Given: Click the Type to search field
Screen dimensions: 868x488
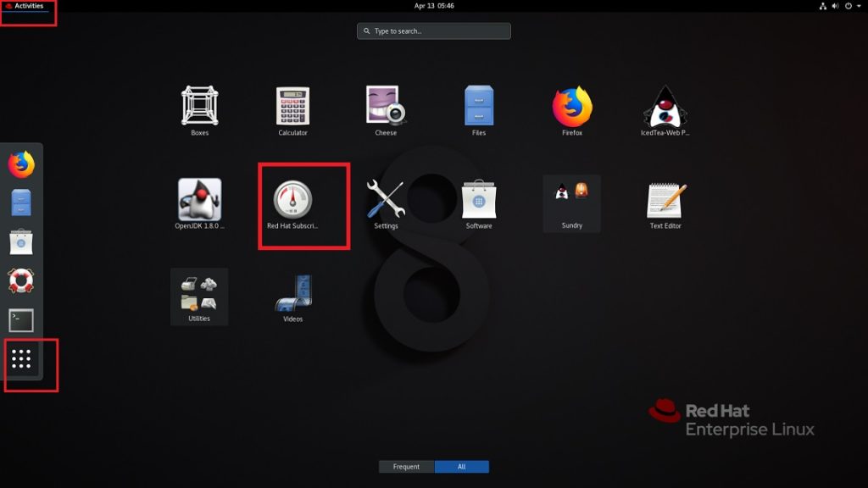Looking at the screenshot, I should pos(434,31).
